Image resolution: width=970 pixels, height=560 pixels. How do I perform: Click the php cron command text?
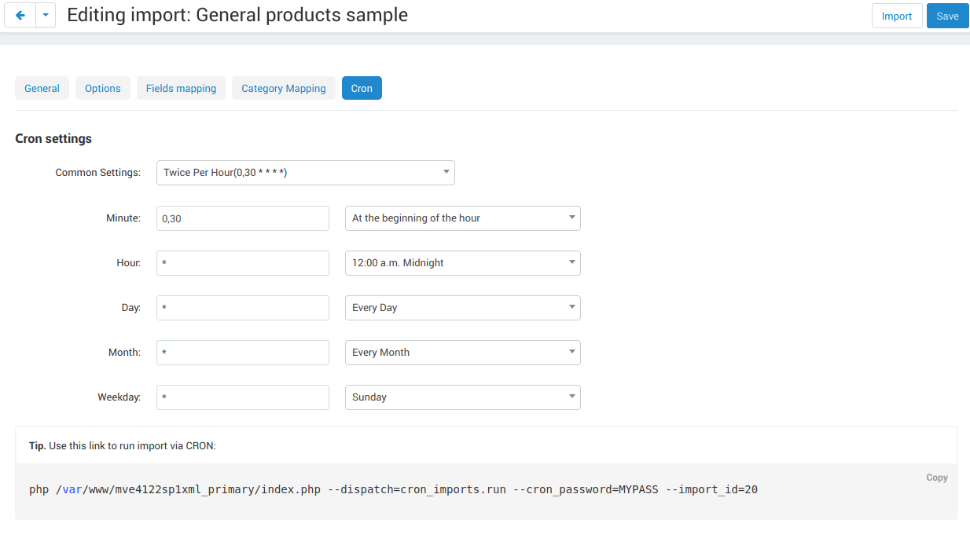(x=393, y=489)
